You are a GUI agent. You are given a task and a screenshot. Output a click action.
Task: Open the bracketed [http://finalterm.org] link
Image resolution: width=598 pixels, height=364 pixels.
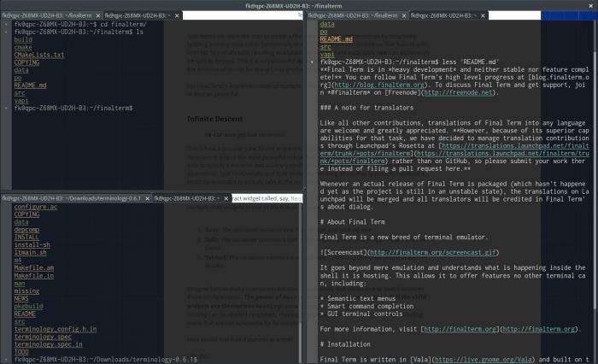[x=460, y=329]
